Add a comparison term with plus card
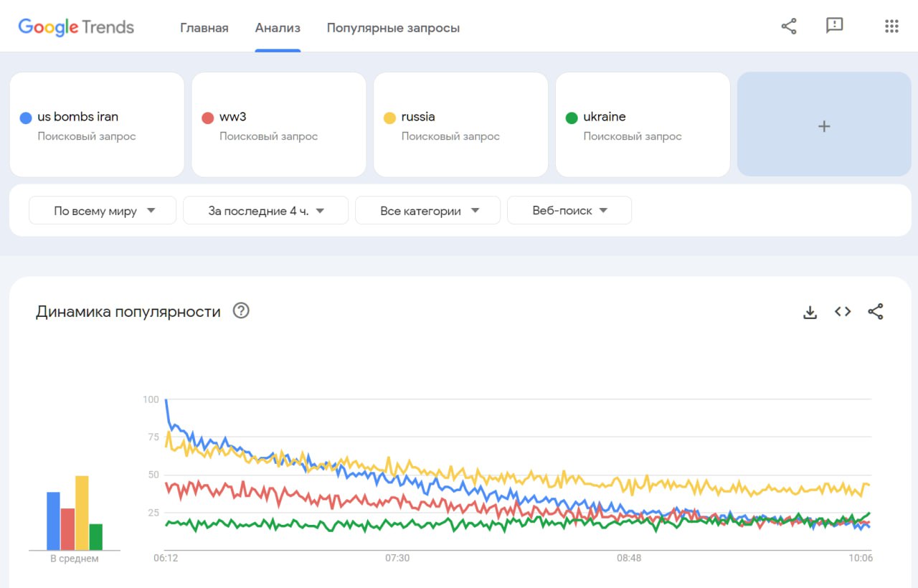The height and width of the screenshot is (588, 918). click(824, 124)
